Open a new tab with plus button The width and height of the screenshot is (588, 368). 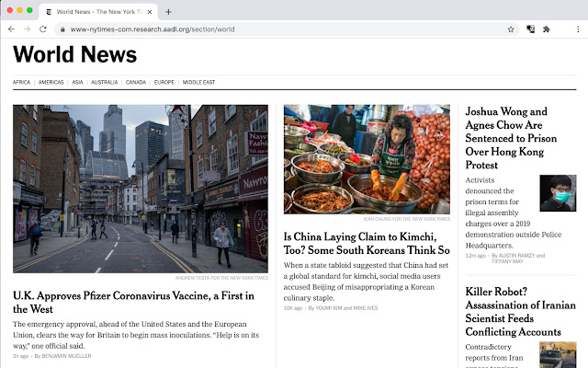tap(168, 12)
